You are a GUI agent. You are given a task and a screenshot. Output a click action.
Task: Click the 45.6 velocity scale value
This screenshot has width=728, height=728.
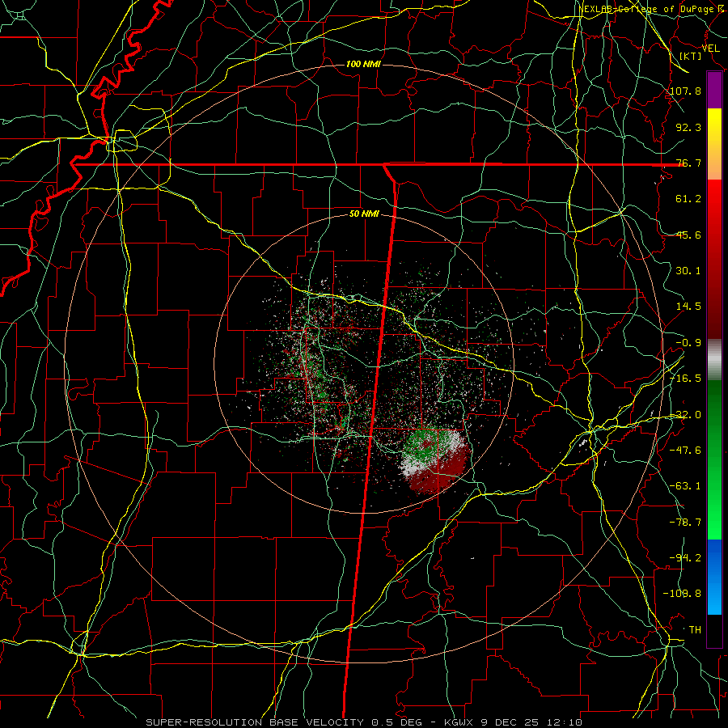pyautogui.click(x=688, y=235)
